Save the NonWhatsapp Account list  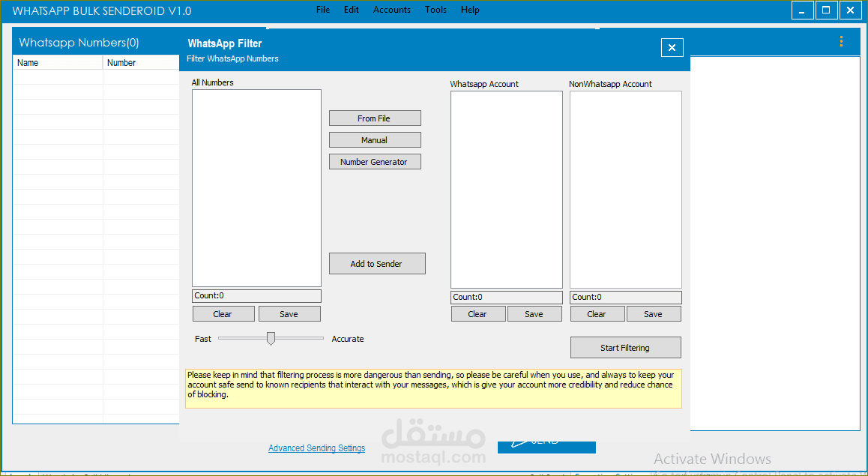(x=653, y=314)
